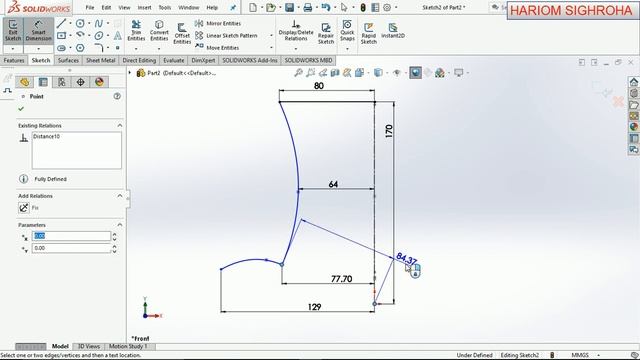Switch to the DimXpert tab
This screenshot has height=360, width=640.
(x=203, y=60)
